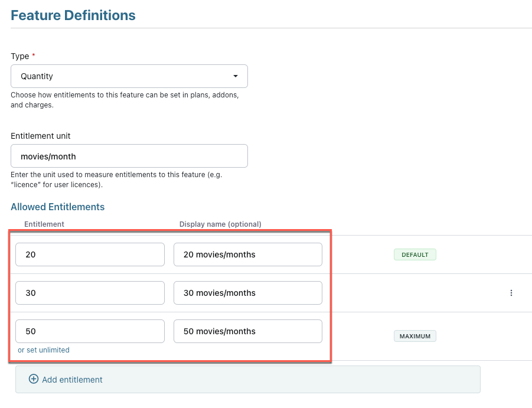Select the entitlement value field containing 30
The height and width of the screenshot is (408, 532).
click(90, 293)
